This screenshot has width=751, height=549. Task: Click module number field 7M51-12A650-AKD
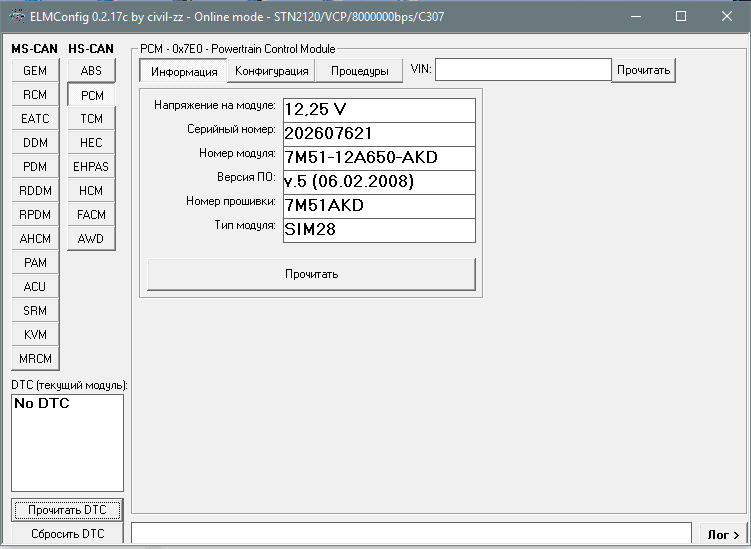tap(379, 158)
